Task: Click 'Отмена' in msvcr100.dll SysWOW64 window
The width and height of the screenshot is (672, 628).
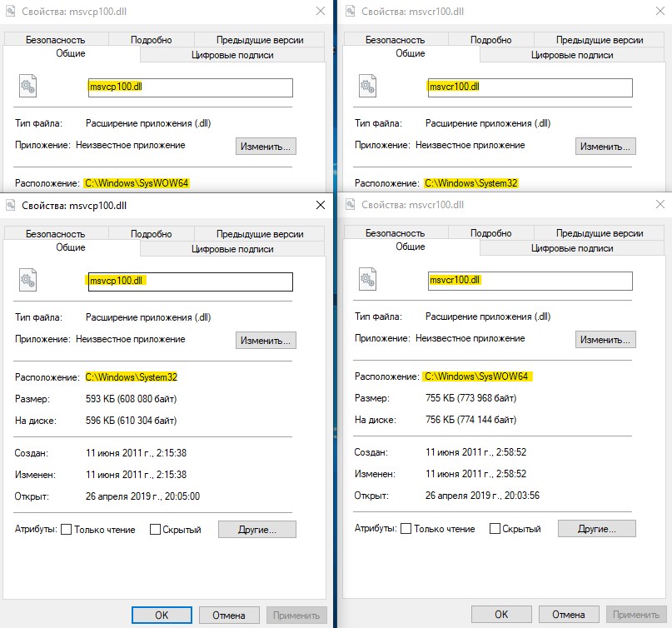Action: 569,615
